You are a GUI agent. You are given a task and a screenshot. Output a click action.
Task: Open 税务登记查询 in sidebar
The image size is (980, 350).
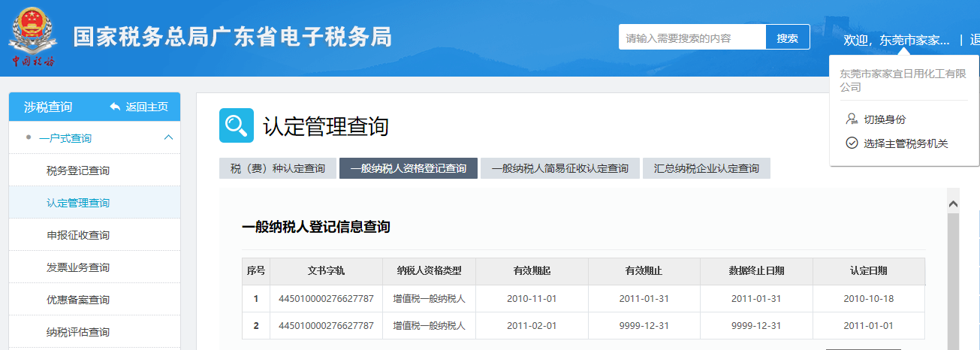click(x=78, y=170)
